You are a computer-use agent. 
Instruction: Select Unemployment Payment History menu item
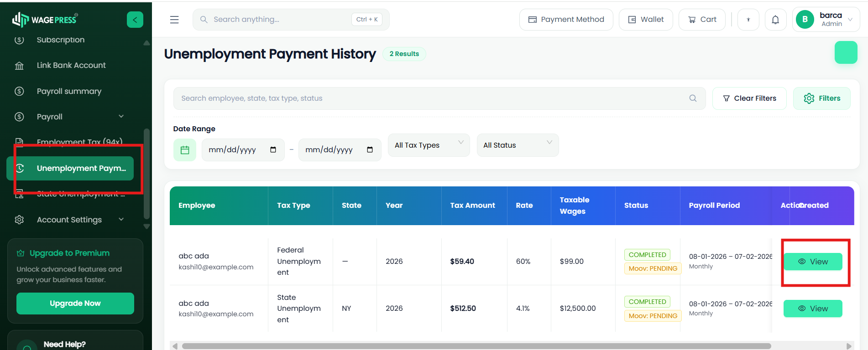(70, 168)
